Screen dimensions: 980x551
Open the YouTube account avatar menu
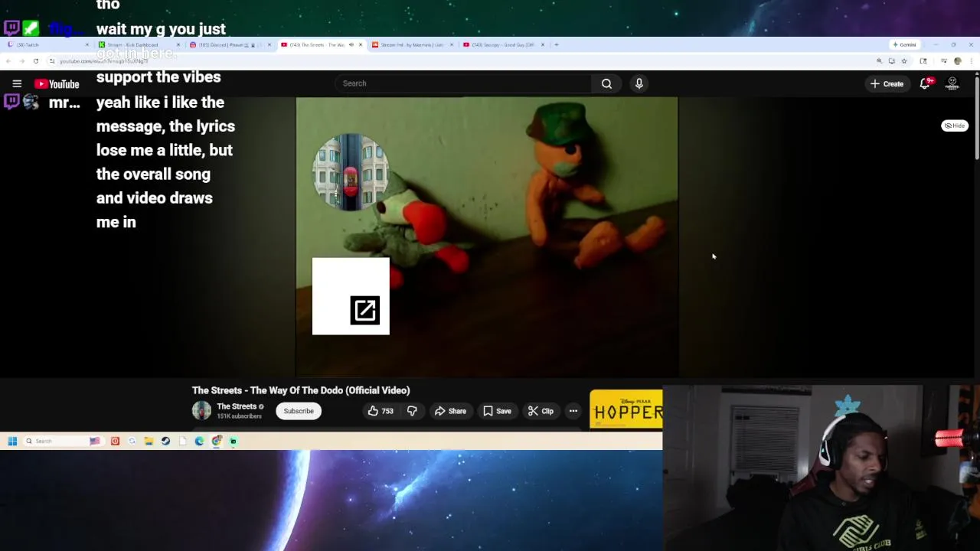[x=952, y=83]
